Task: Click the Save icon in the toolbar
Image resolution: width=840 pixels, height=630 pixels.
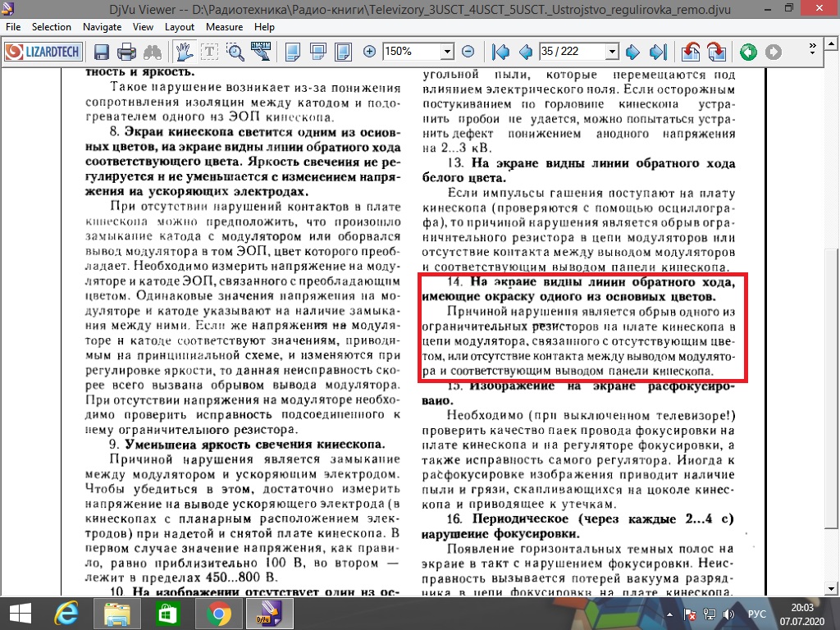Action: click(x=101, y=52)
